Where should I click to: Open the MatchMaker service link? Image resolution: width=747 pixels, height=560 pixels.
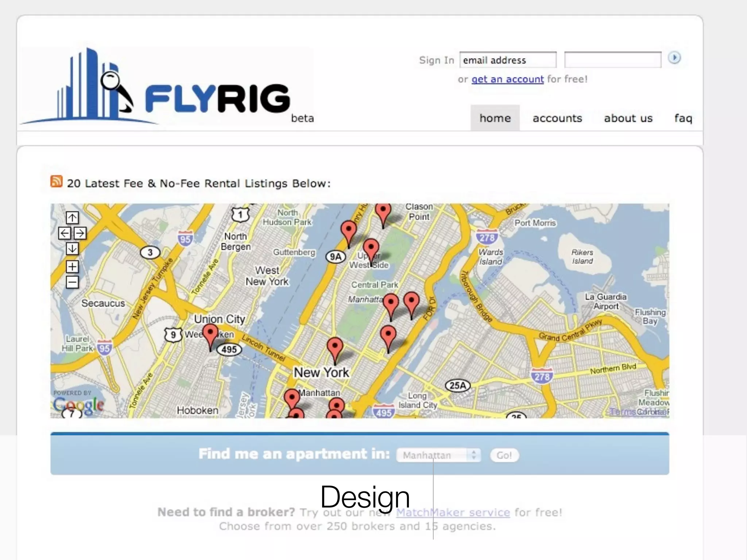(x=453, y=512)
